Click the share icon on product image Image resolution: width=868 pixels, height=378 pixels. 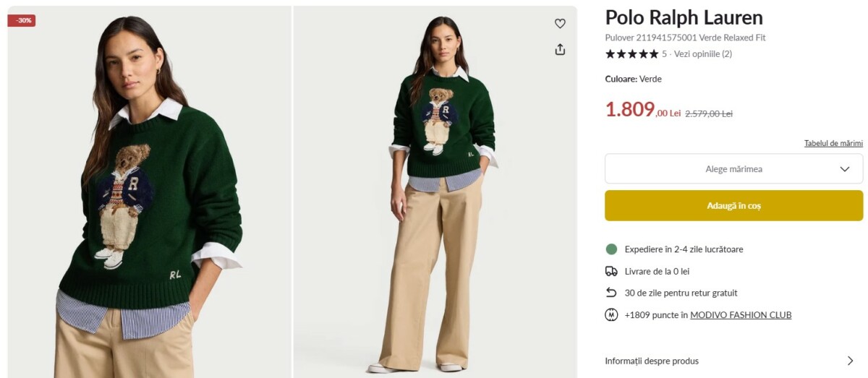[560, 49]
